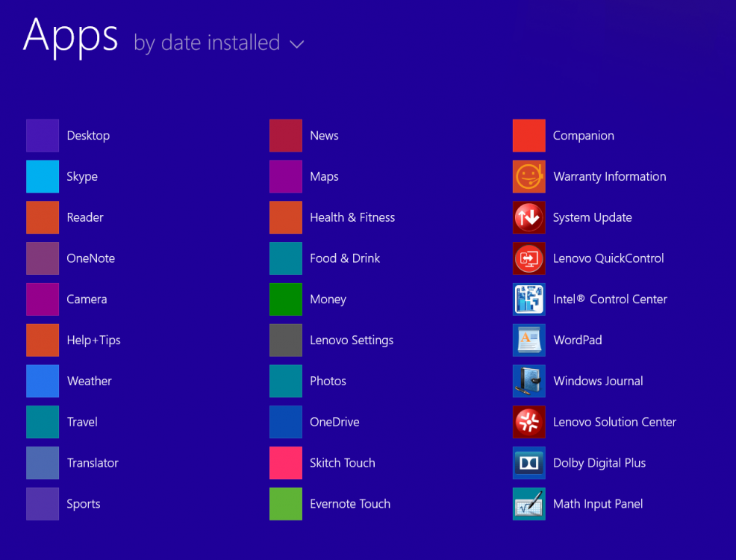
Task: Launch the Intel Control Center icon
Action: tap(528, 299)
